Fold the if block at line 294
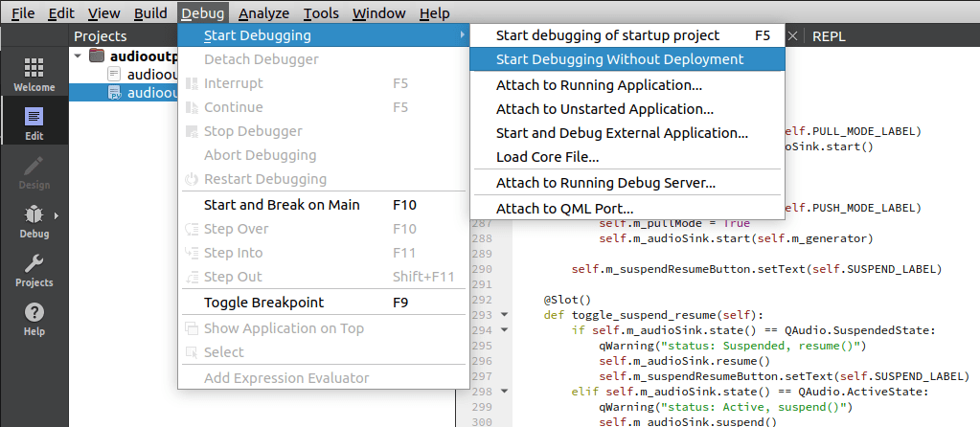The image size is (980, 427). 503,330
